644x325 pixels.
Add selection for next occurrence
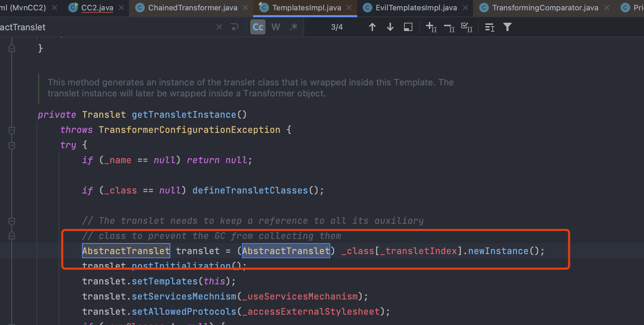[x=431, y=27]
